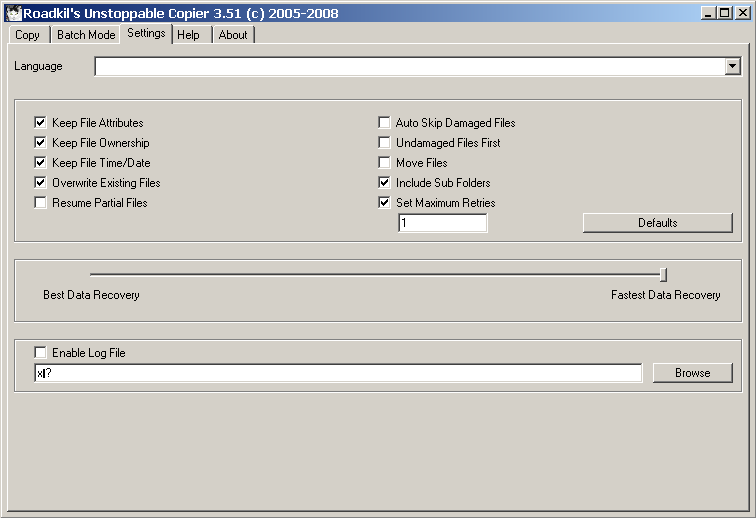
Task: Open the Batch Mode tab
Action: point(86,35)
